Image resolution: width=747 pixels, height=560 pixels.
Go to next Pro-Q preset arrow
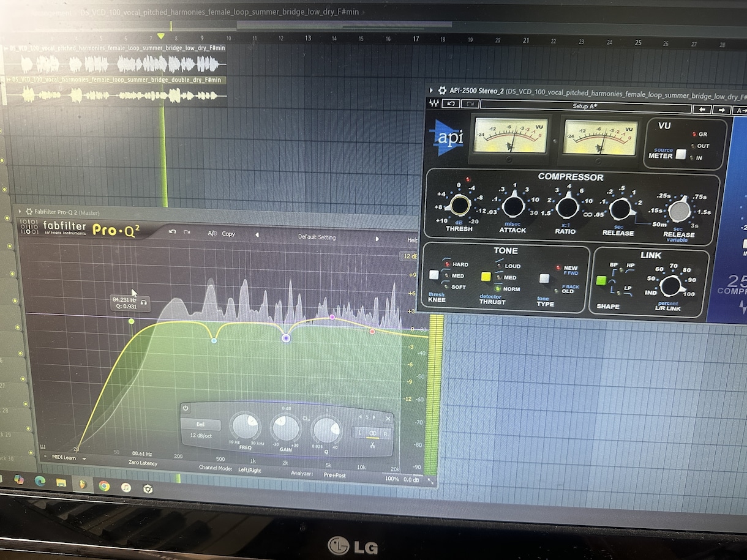coord(377,239)
